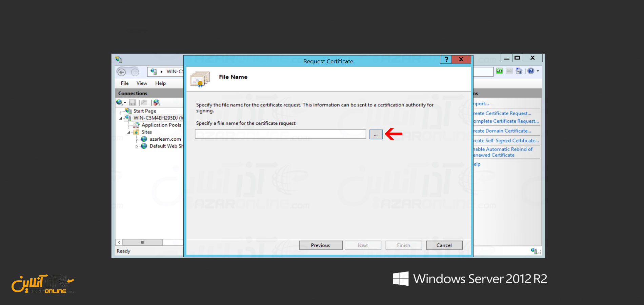Expand the Default Web Site node
This screenshot has width=644, height=305.
[x=137, y=146]
